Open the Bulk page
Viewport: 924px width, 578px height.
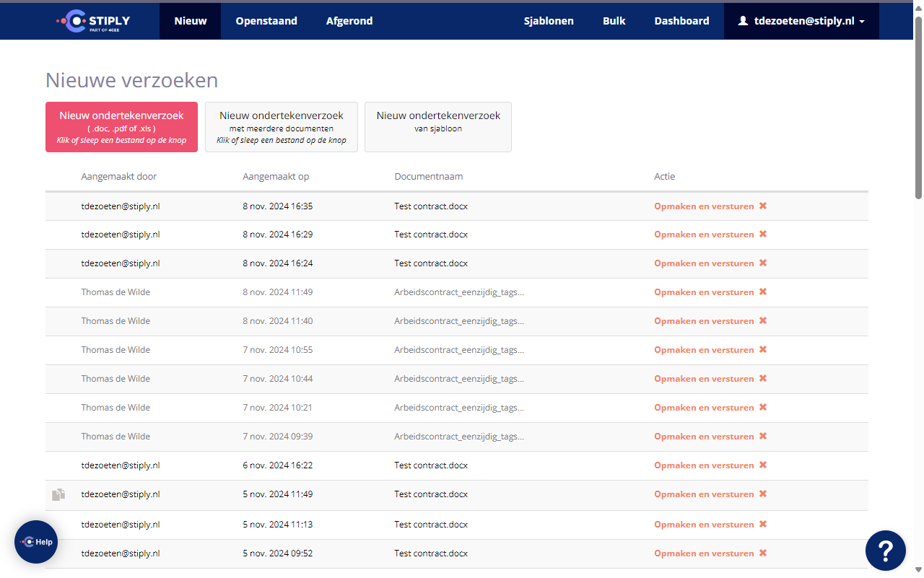click(x=614, y=21)
